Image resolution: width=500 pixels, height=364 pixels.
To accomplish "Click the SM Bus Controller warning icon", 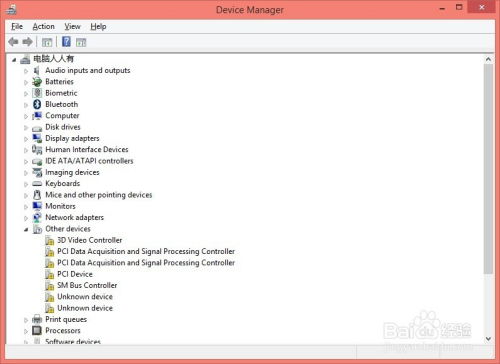I will click(49, 286).
